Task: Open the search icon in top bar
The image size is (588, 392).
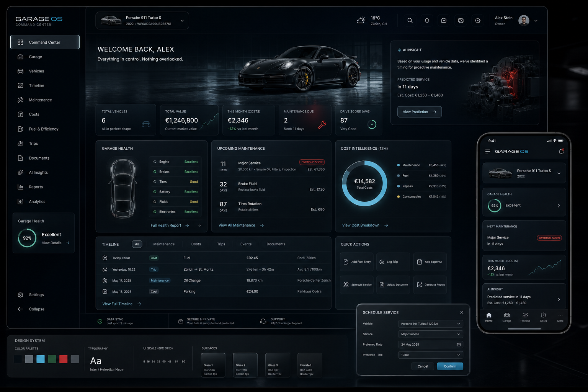Action: (410, 21)
